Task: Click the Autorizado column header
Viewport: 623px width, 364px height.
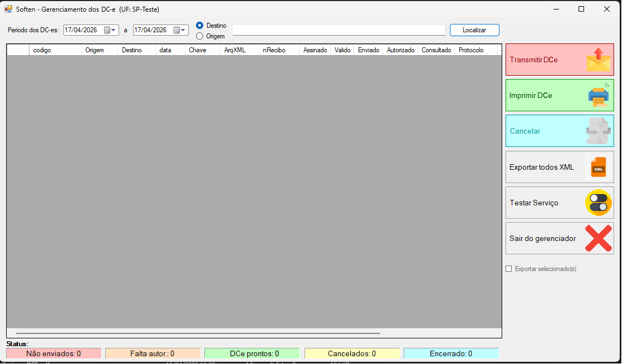Action: pyautogui.click(x=400, y=50)
